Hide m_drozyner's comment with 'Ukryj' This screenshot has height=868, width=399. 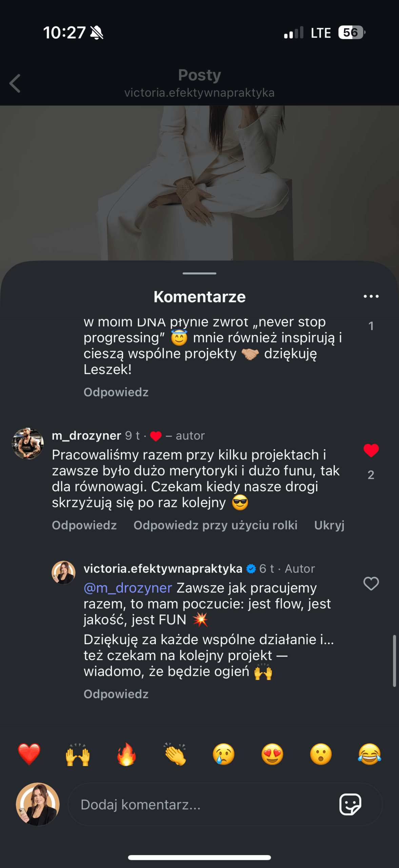tap(329, 525)
